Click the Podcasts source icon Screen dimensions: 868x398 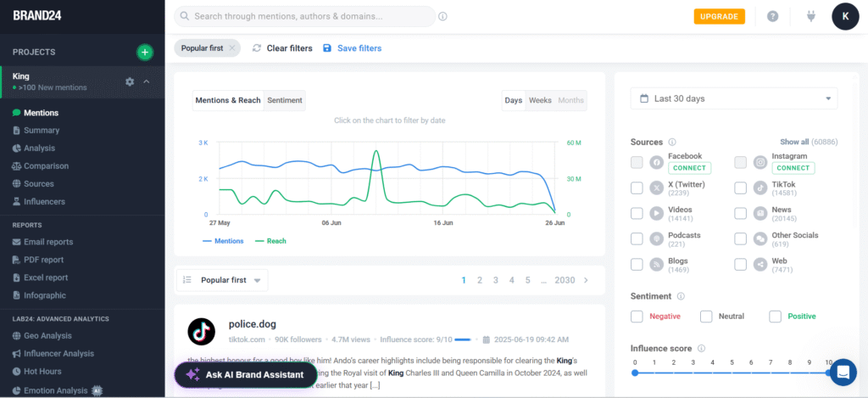657,239
